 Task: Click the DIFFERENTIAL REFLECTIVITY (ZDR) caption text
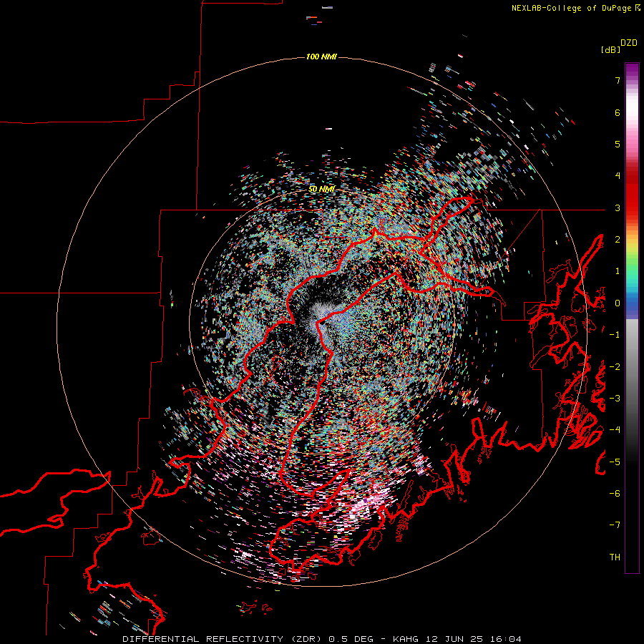point(223,639)
